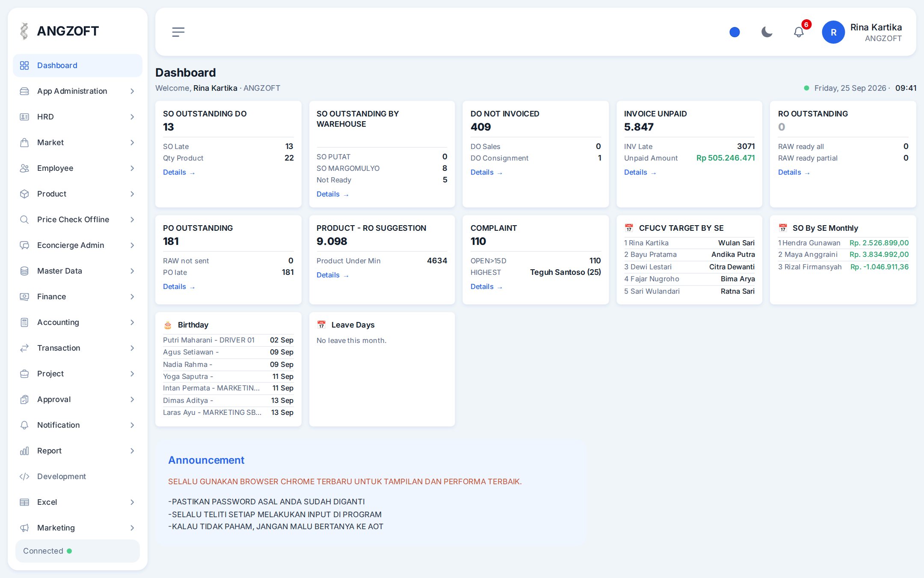
Task: Open the Accounting menu
Action: [77, 322]
